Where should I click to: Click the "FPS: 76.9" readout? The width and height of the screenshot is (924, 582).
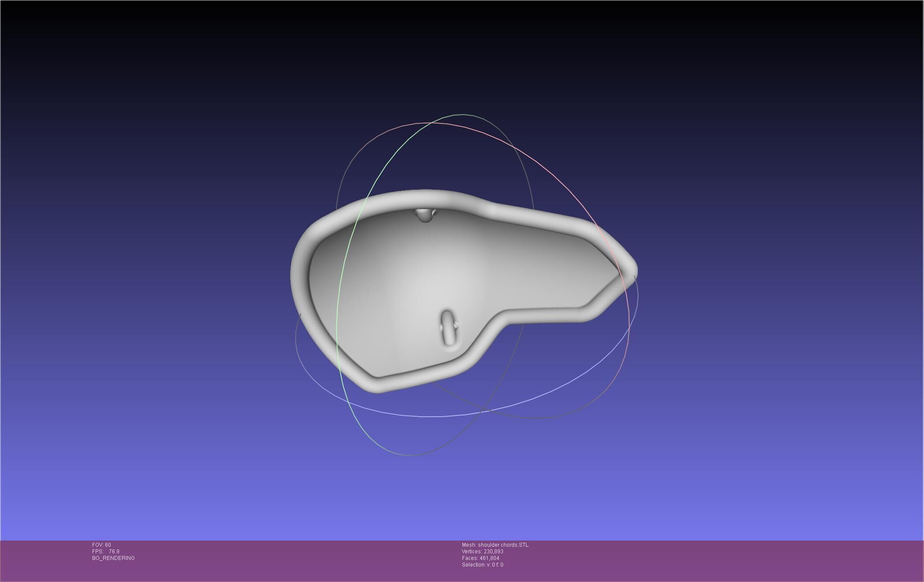pyautogui.click(x=106, y=552)
